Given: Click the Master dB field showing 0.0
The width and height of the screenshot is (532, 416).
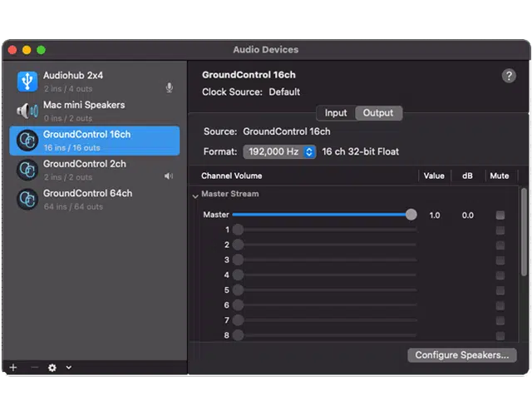Looking at the screenshot, I should click(467, 215).
